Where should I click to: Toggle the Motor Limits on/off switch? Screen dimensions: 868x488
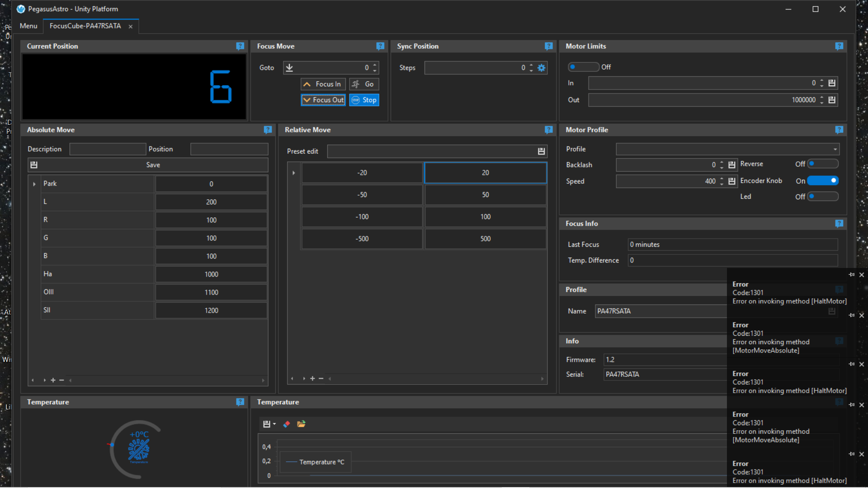(x=582, y=66)
